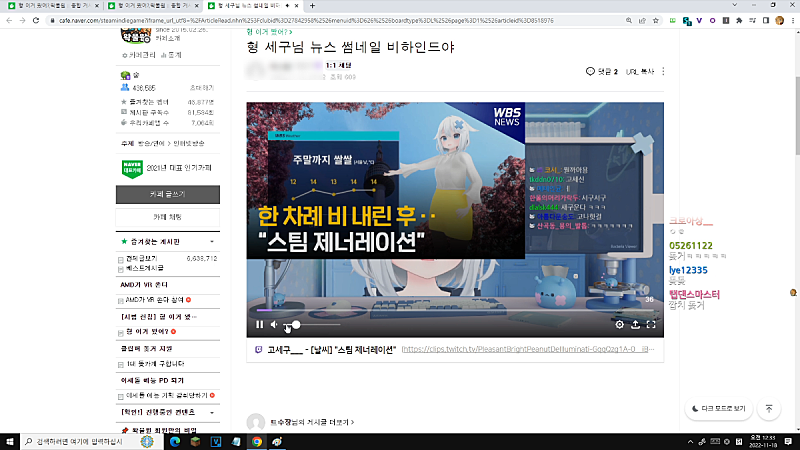Screen dimensions: 800x450
Task: Switch to the second browser tab
Action: (153, 6)
